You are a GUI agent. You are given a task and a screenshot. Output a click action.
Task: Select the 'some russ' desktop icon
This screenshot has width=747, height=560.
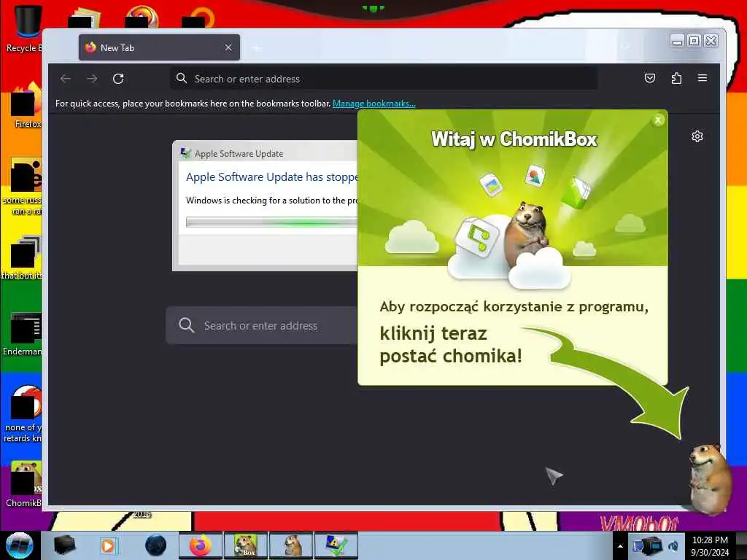coord(23,187)
